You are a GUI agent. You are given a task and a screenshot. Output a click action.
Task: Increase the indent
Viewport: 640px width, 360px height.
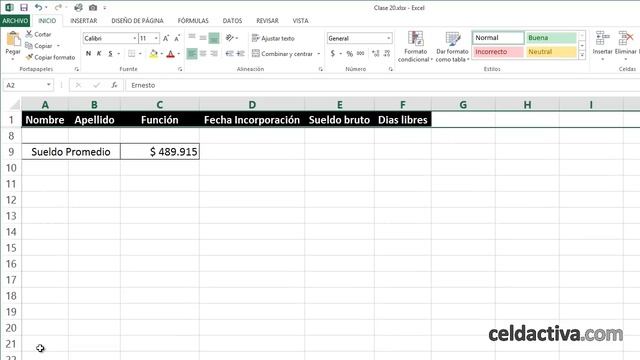240,53
